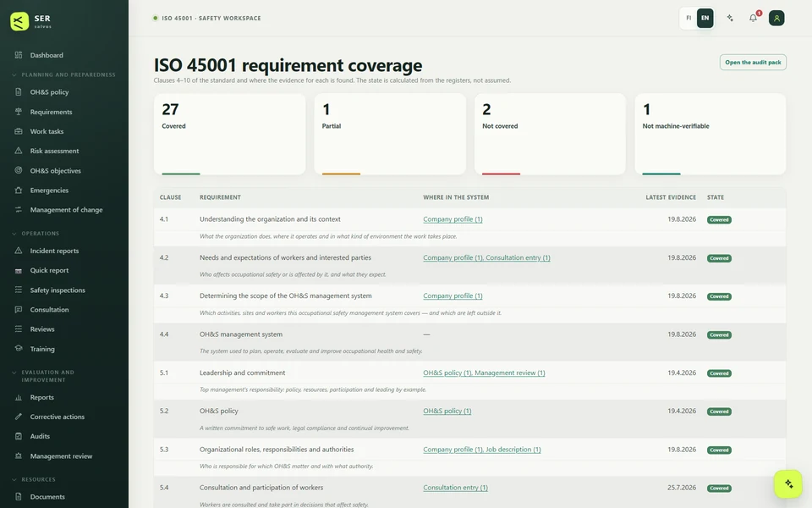Open Management review link in clause 5.1
Screen dimensions: 812x508
coord(509,373)
